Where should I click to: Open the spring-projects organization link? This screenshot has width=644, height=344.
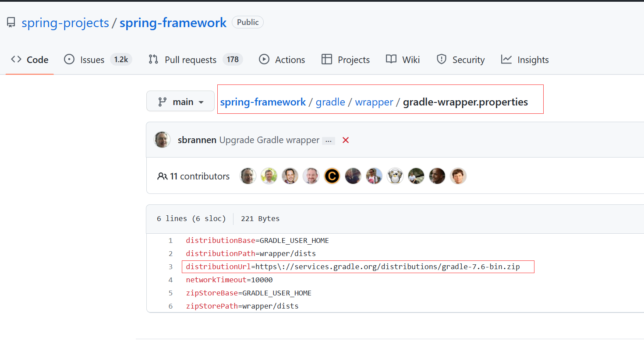pyautogui.click(x=65, y=23)
